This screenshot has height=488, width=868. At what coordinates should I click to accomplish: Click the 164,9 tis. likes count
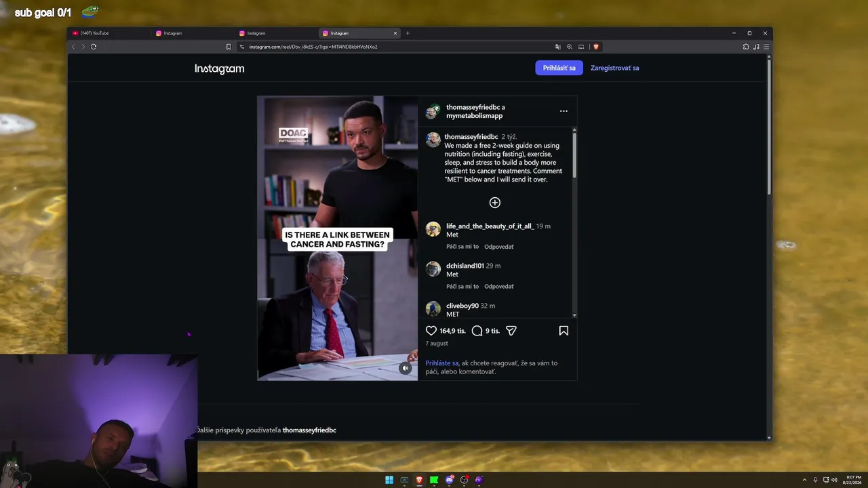452,331
